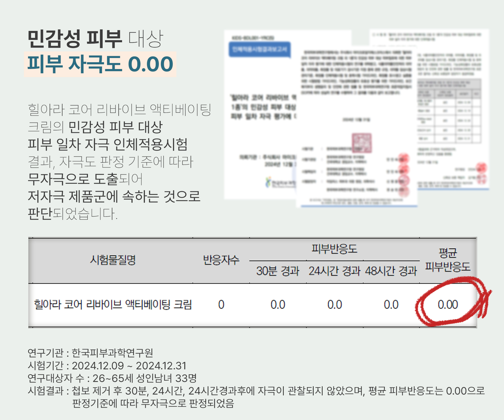Click the table header '반응자수'
This screenshot has width=504, height=420.
[x=221, y=260]
